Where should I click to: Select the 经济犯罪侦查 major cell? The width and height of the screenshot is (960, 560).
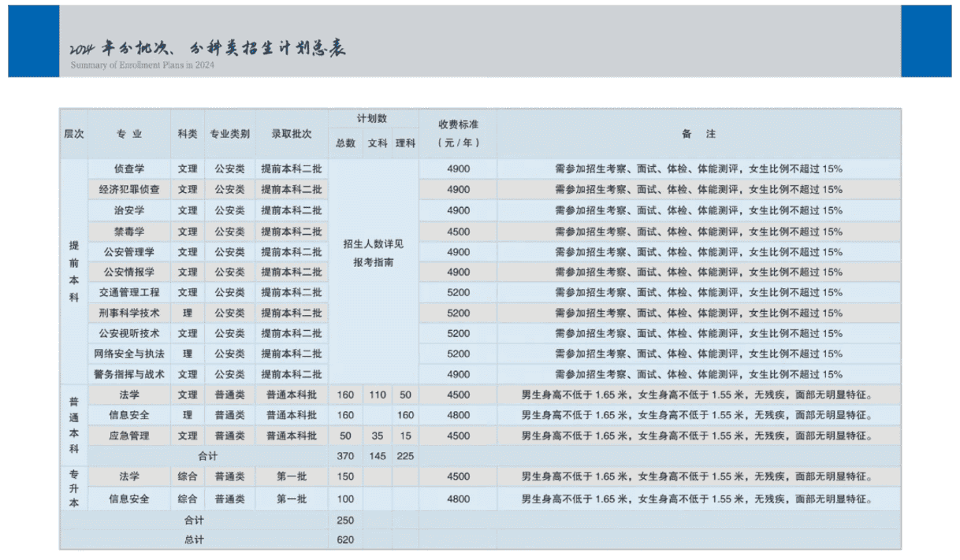pos(129,190)
